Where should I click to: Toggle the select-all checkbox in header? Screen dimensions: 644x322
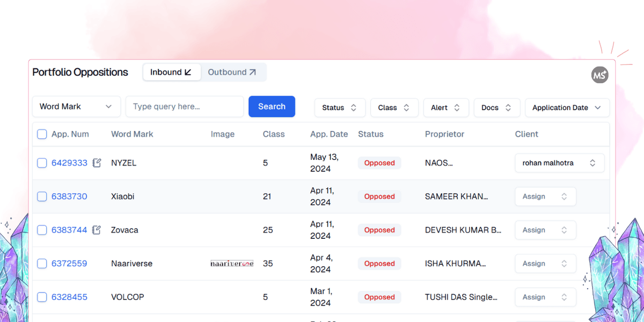coord(42,134)
